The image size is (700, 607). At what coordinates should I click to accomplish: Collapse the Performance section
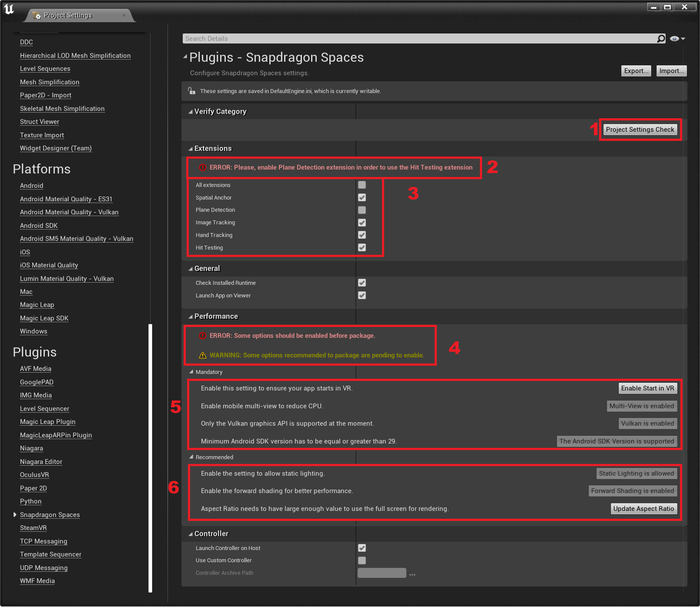click(x=191, y=317)
